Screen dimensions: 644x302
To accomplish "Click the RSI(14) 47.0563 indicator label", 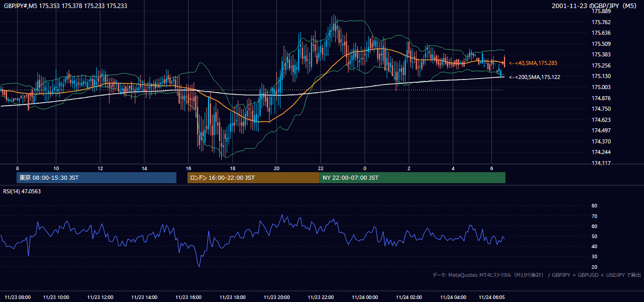I will [22, 191].
